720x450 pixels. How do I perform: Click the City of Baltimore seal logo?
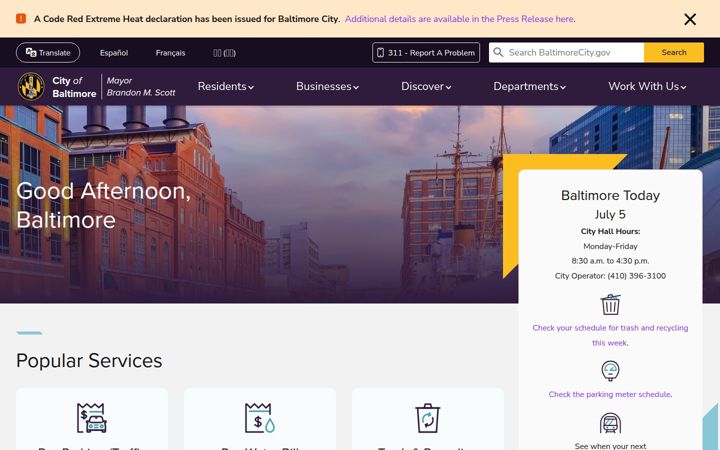(31, 86)
